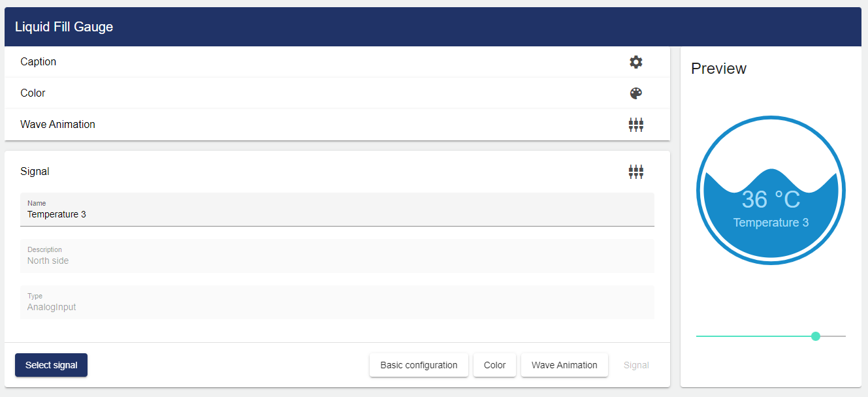This screenshot has height=397, width=868.
Task: Click the signal Name input field
Action: pyautogui.click(x=337, y=214)
